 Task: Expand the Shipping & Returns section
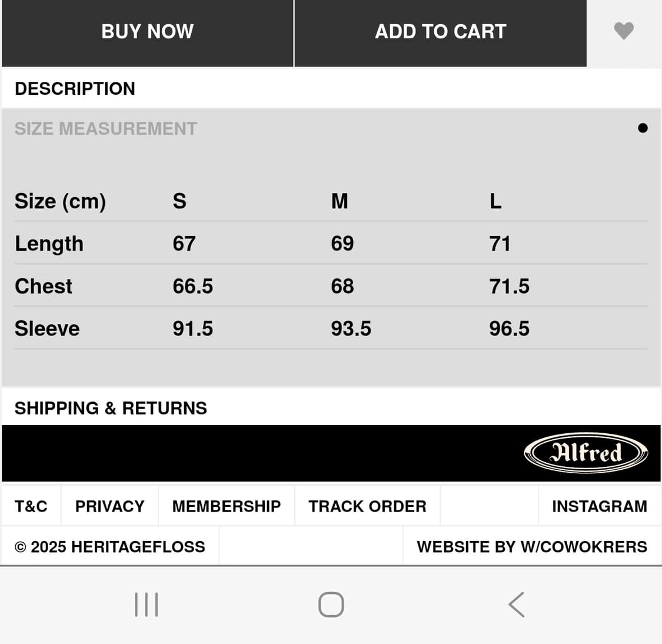click(111, 408)
